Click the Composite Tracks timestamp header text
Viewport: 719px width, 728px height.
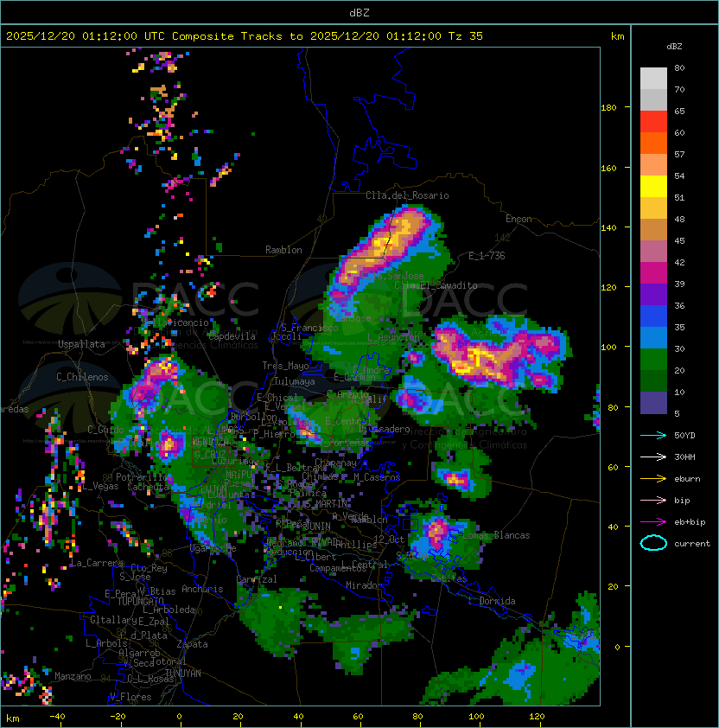point(245,36)
